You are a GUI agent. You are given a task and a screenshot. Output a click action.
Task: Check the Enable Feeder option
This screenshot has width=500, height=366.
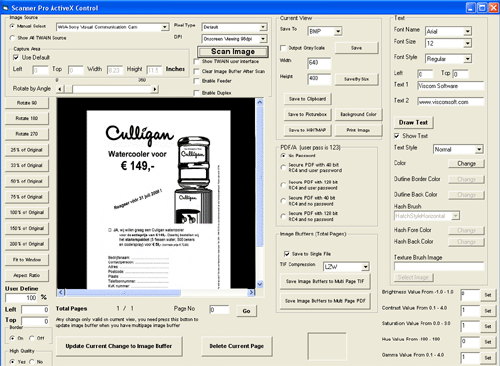[197, 81]
